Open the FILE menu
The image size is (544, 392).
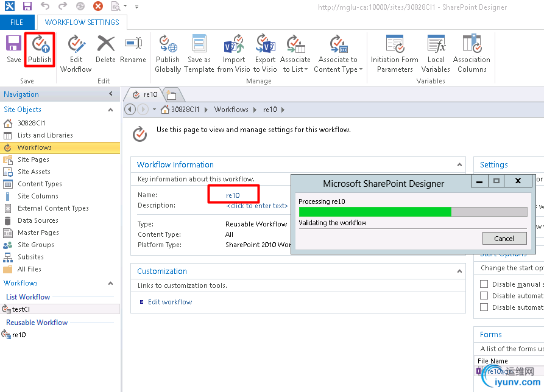pos(17,22)
